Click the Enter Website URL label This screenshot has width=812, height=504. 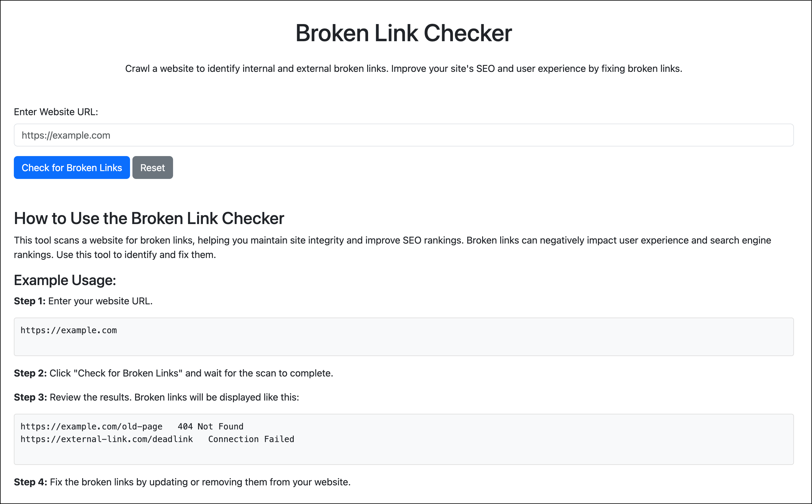56,112
